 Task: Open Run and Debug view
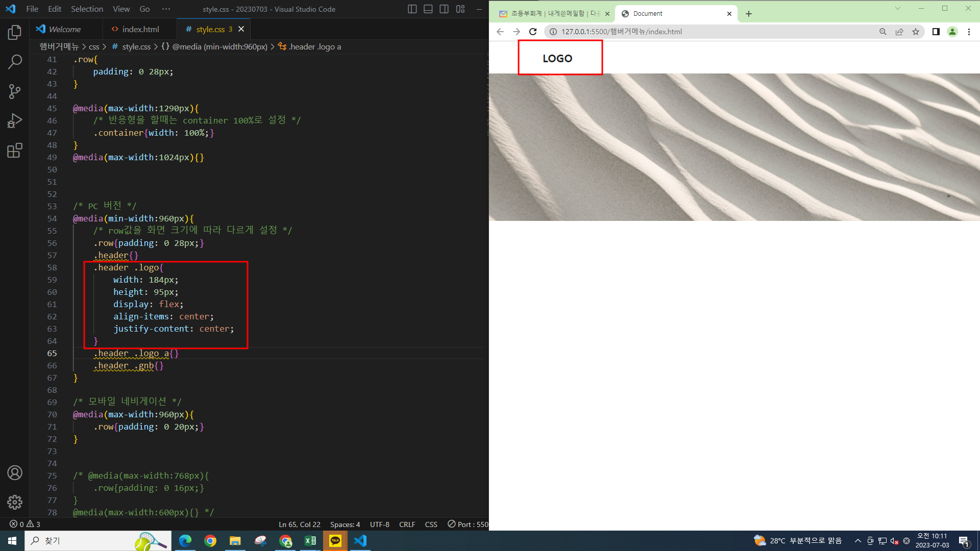tap(15, 121)
